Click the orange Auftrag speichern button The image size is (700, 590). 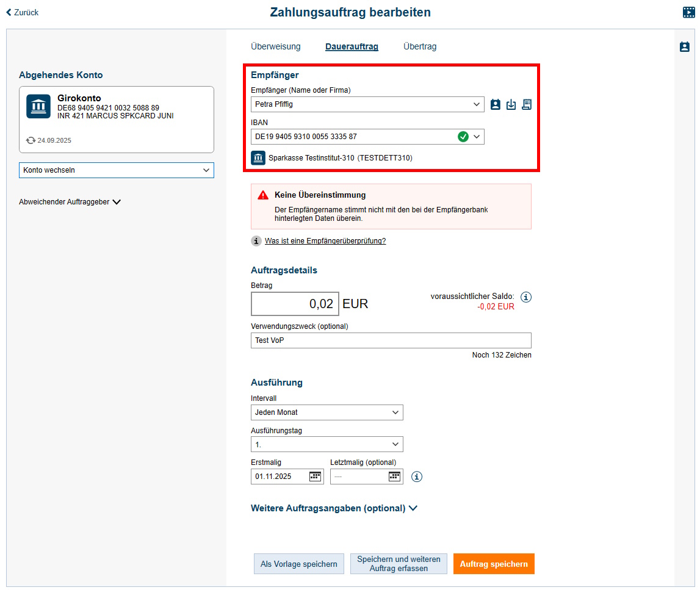(x=494, y=564)
